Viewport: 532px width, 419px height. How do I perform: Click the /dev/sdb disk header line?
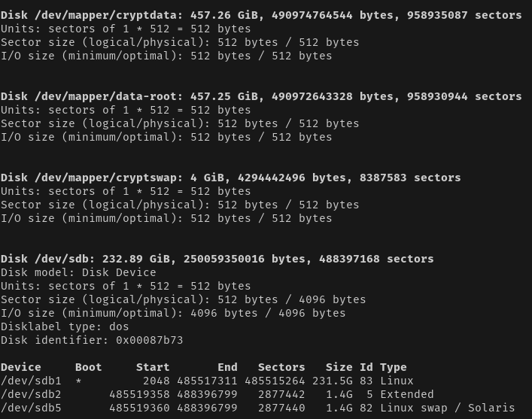(217, 260)
